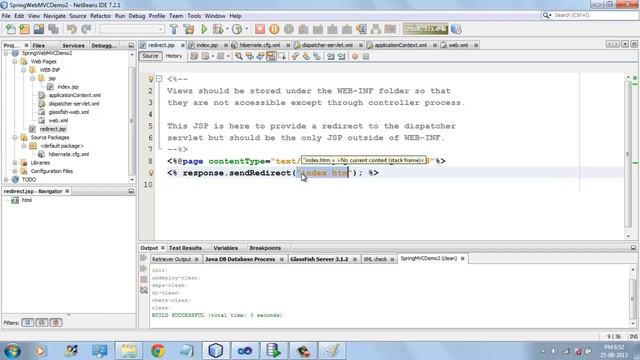Screen dimensions: 640x360
Task: Open NetBeans taskbar cube icon
Action: click(216, 350)
